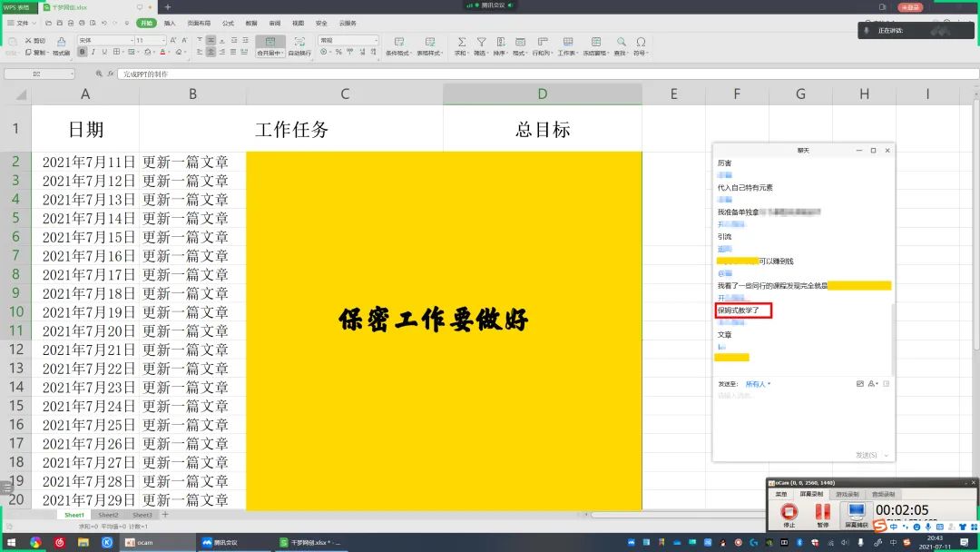Toggle underline formatting
The width and height of the screenshot is (980, 552).
[103, 52]
